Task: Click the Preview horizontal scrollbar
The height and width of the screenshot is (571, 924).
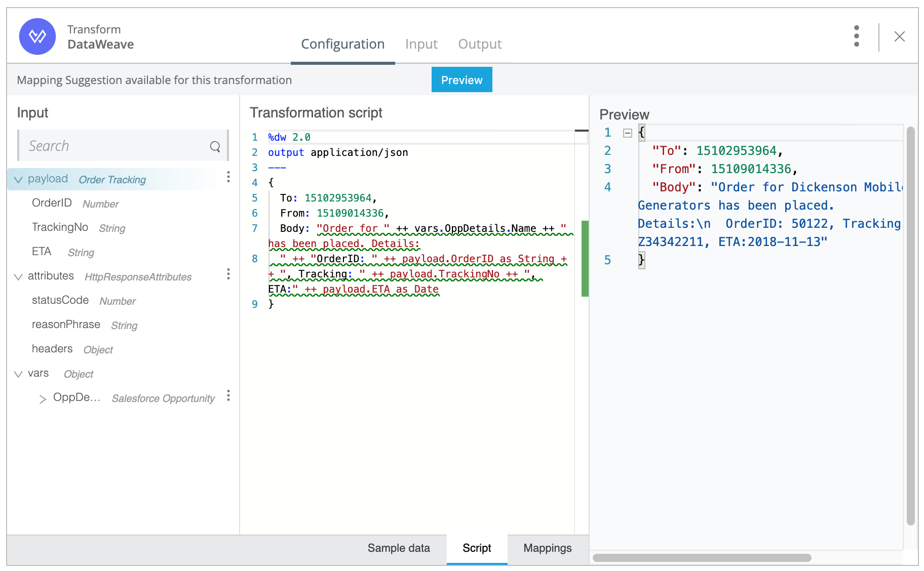Action: coord(702,558)
